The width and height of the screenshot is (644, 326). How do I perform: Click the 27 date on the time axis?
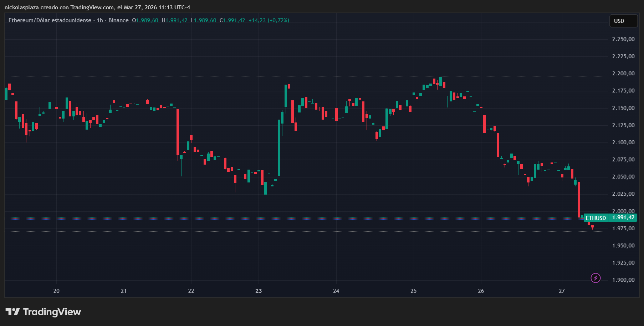(x=562, y=291)
